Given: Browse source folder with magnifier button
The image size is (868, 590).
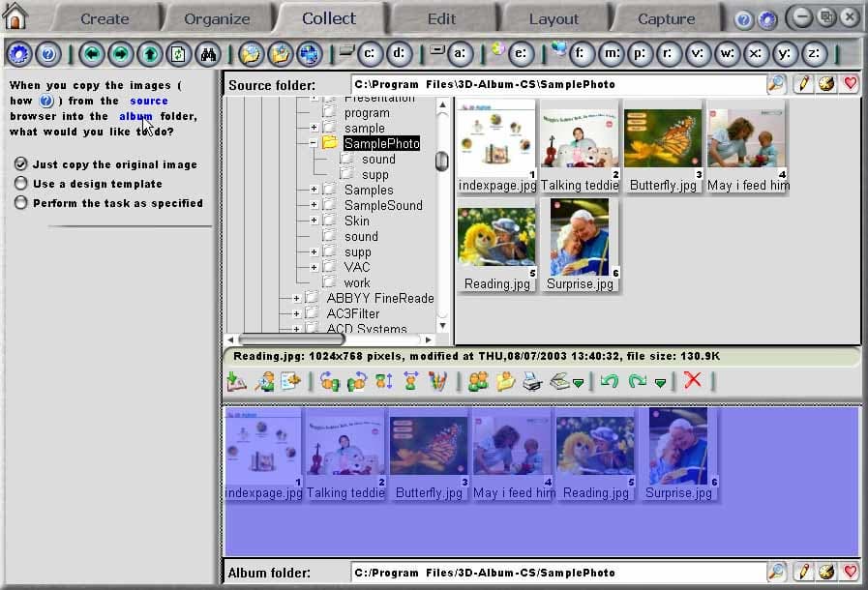Looking at the screenshot, I should point(777,84).
